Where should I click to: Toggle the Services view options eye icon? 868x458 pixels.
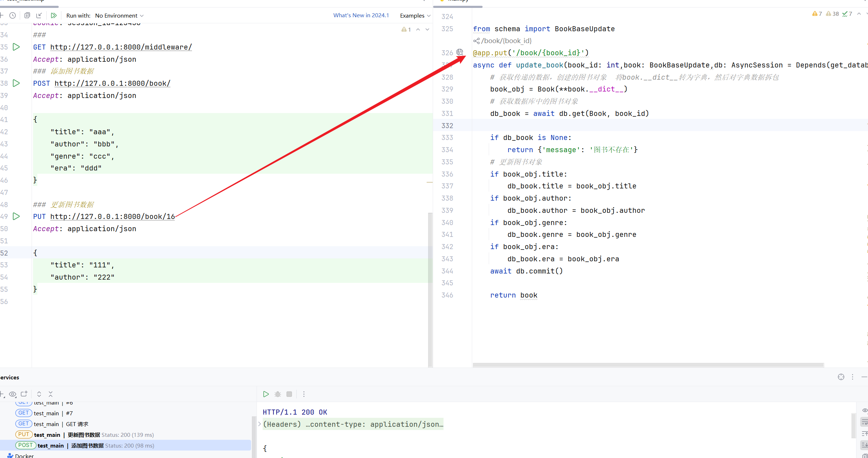pyautogui.click(x=13, y=394)
